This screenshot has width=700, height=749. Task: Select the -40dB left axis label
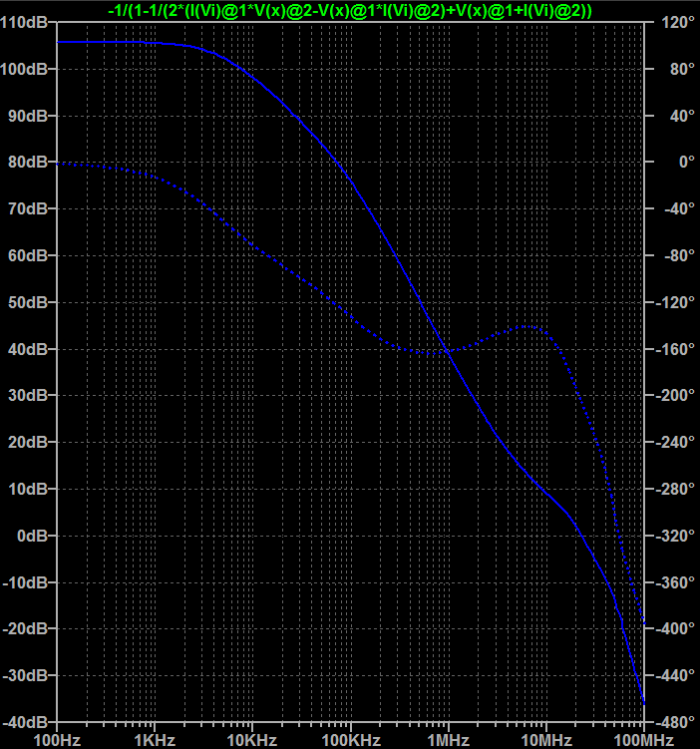[25, 722]
